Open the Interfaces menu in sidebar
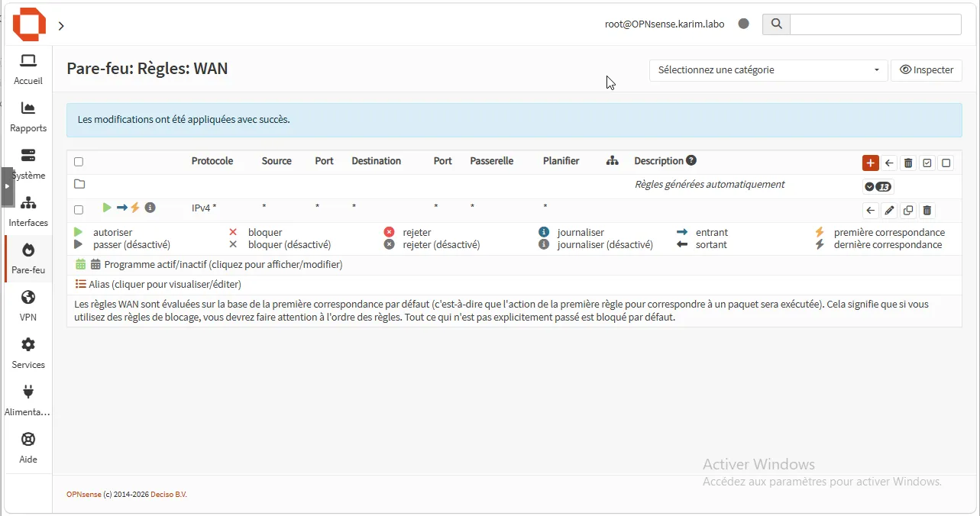 (x=28, y=211)
